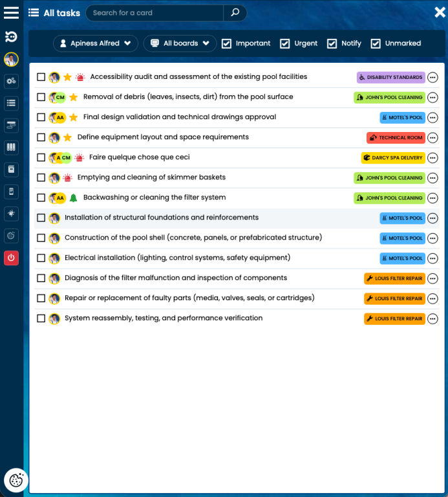The height and width of the screenshot is (497, 448).
Task: Open the All boards dropdown
Action: pos(180,43)
